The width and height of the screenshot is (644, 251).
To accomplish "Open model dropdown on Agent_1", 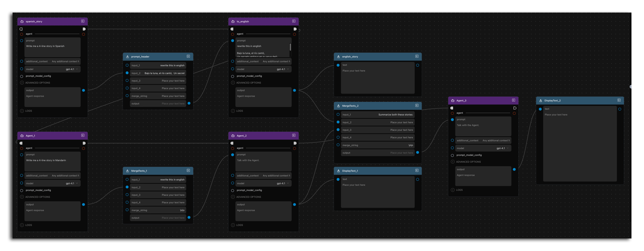I will [x=53, y=183].
